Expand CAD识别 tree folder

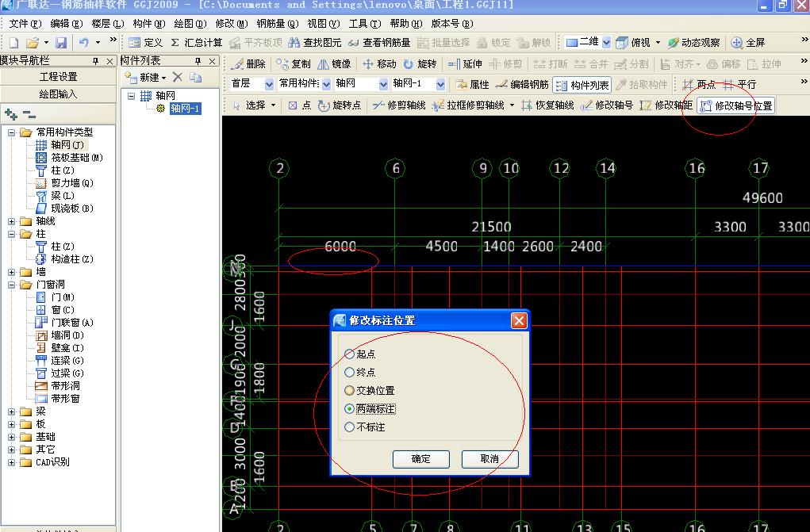click(x=11, y=463)
